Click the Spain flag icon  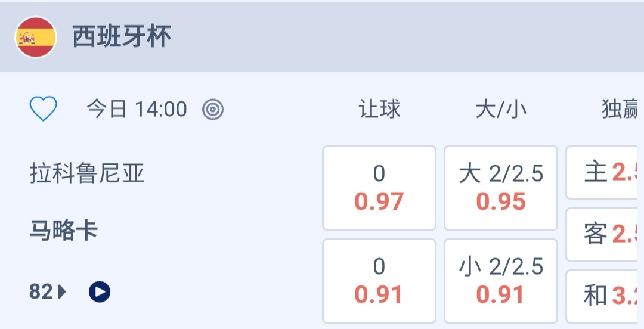coord(36,37)
